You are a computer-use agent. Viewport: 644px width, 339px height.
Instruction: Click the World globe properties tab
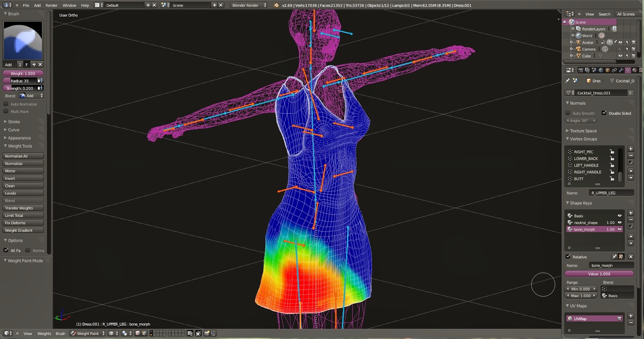(x=601, y=70)
